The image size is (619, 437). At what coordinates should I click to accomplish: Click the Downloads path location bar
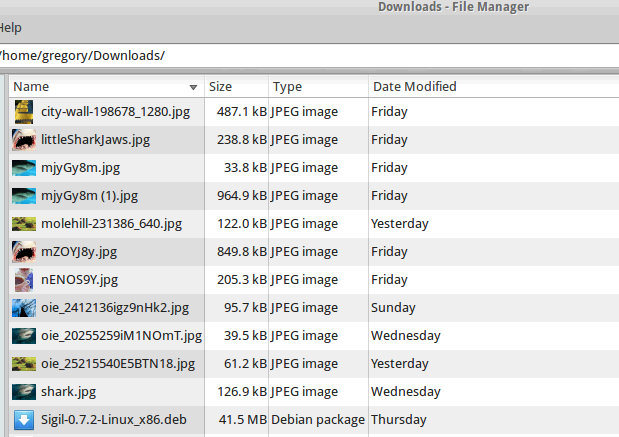click(300, 55)
